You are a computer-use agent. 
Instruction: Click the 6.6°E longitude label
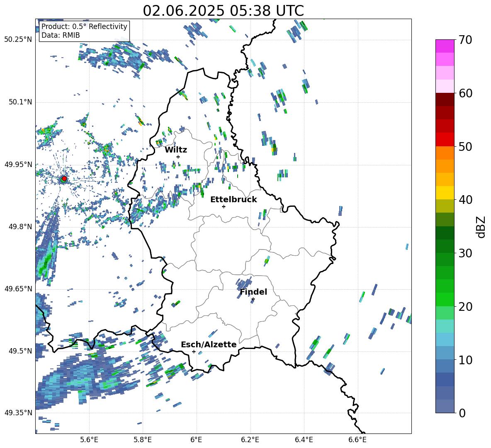357,440
